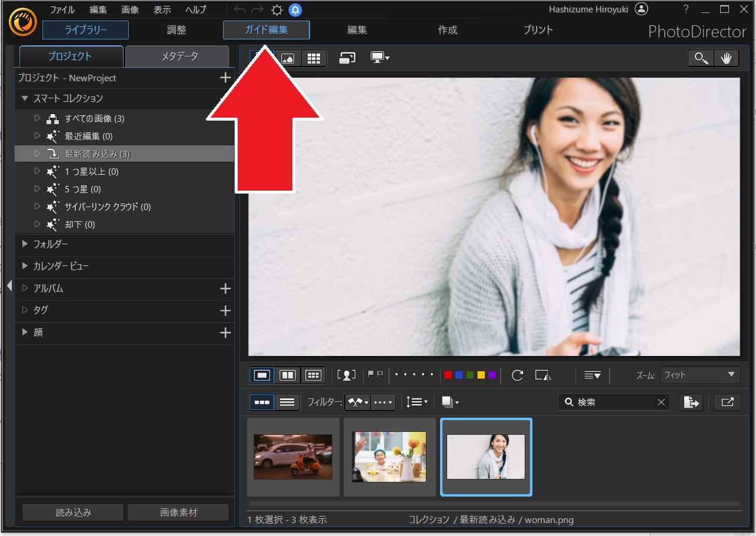756x536 pixels.
Task: Set the pick flag on photo
Action: [371, 374]
